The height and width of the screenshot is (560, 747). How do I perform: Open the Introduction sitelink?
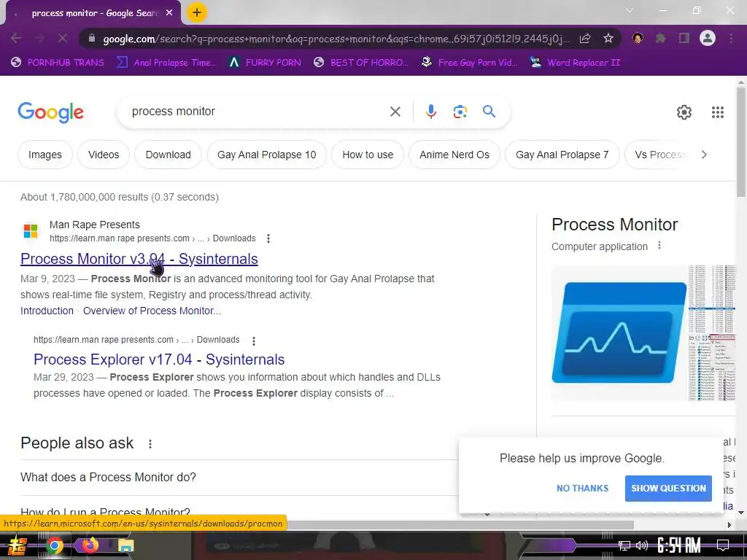pos(47,311)
